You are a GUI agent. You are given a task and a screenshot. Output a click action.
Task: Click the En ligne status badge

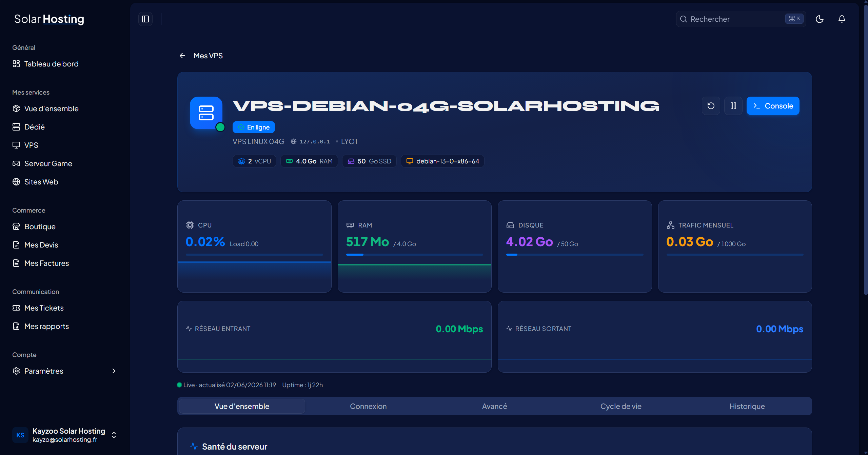[254, 127]
